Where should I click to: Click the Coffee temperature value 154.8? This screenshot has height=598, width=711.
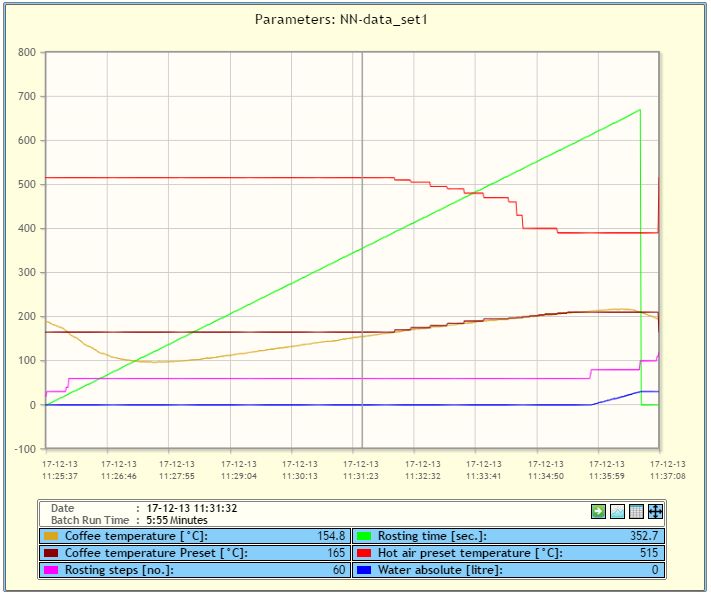pyautogui.click(x=331, y=536)
